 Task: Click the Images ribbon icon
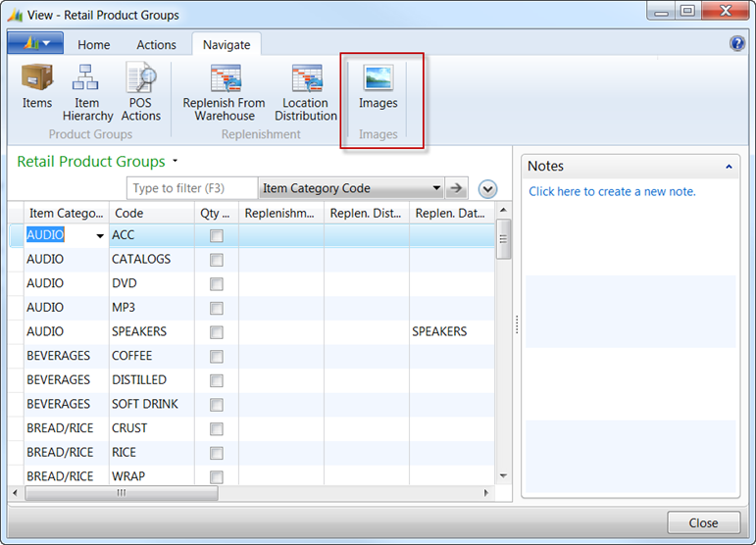378,86
